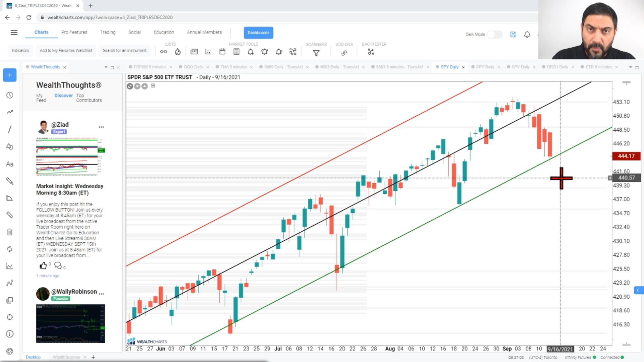Like the @Ziad Market Insight post
Image resolution: width=644 pixels, height=362 pixels.
point(43,266)
